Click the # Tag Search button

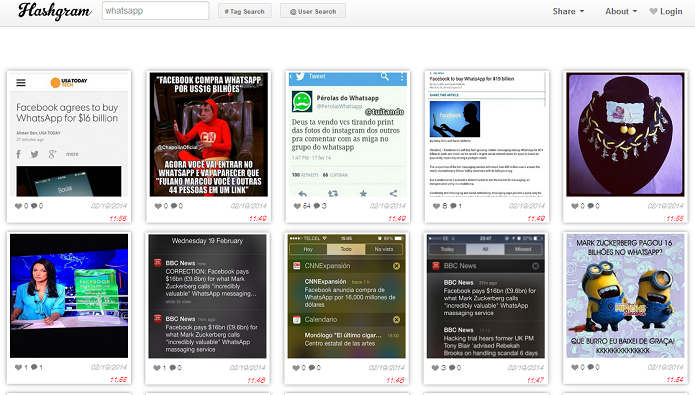pos(245,11)
